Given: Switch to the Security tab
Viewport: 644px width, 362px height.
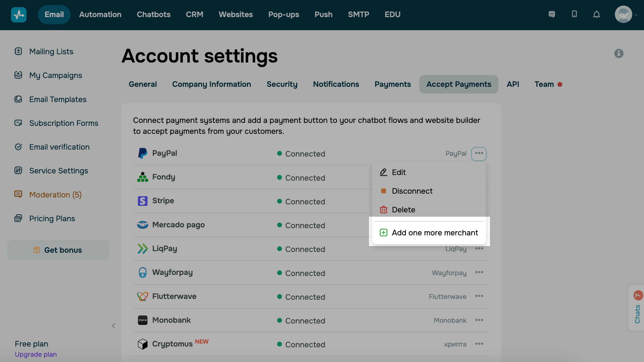Looking at the screenshot, I should [282, 84].
